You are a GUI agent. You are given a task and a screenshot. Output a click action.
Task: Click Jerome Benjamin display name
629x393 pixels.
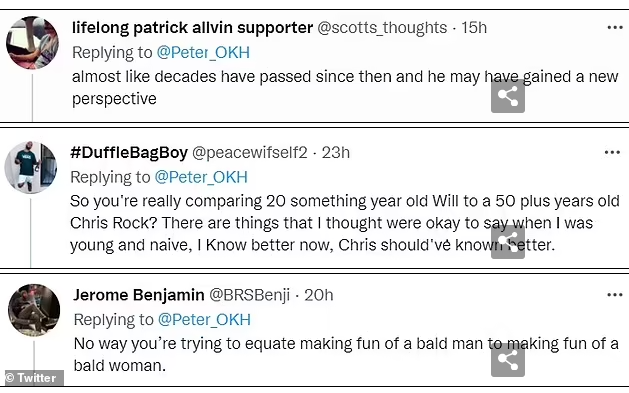pyautogui.click(x=139, y=295)
